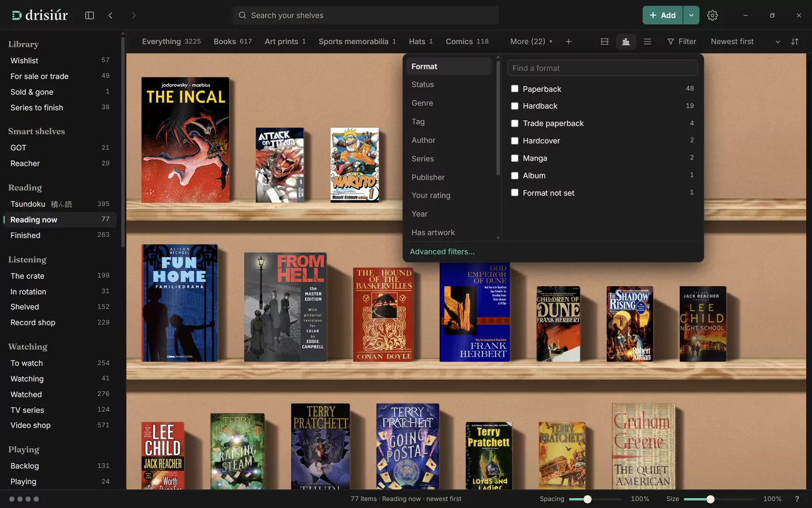Screen dimensions: 812x508
Task: Reverse sort direction icon
Action: [795, 42]
